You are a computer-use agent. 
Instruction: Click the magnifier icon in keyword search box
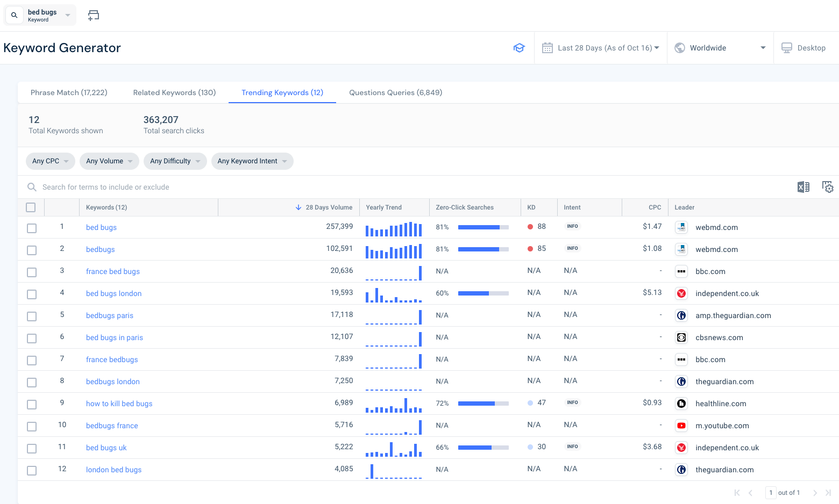click(15, 16)
